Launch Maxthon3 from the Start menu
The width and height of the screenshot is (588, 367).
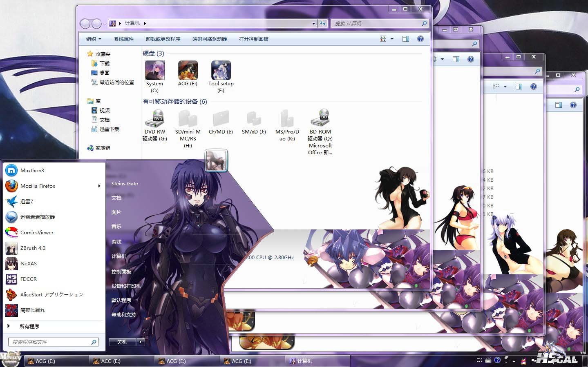54,171
